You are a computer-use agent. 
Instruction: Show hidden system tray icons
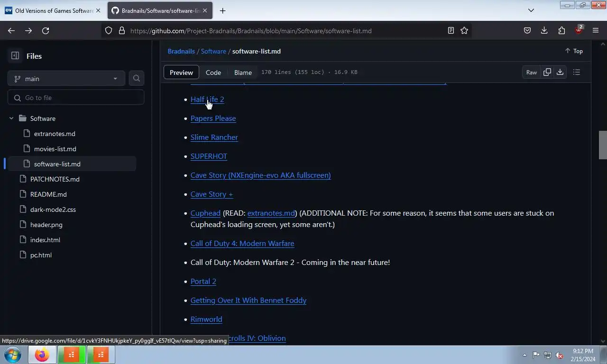524,355
